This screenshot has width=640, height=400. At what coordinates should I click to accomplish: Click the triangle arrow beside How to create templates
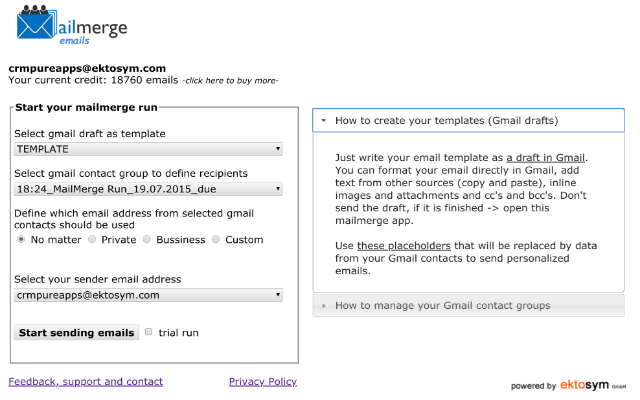tap(324, 121)
